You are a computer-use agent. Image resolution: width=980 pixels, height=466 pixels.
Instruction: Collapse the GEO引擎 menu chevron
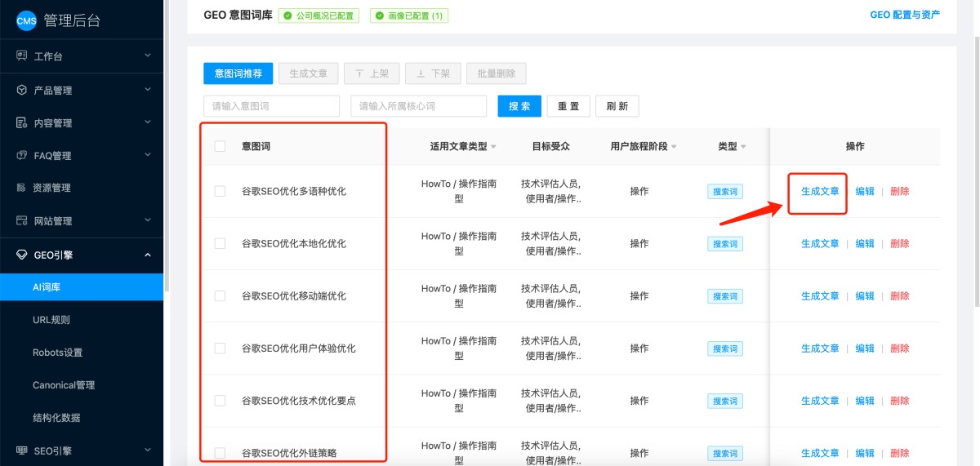(148, 255)
